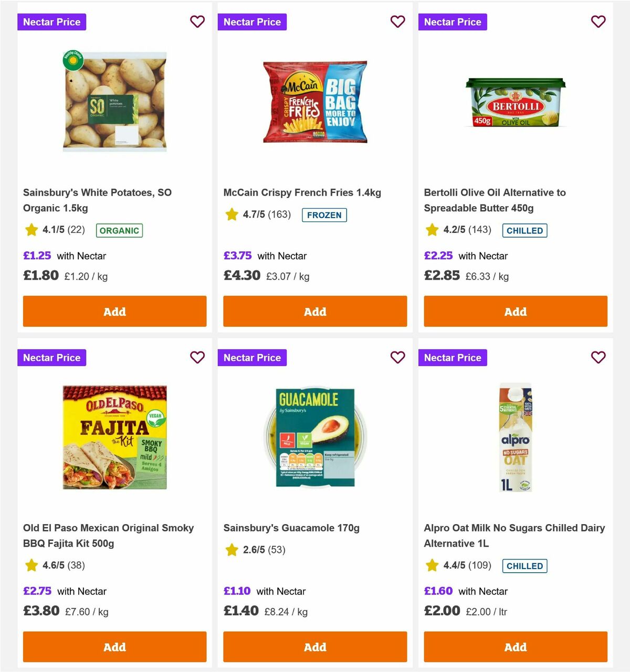This screenshot has height=672, width=630.
Task: Favourite the Sainsbury's White Potatoes product
Action: point(197,22)
